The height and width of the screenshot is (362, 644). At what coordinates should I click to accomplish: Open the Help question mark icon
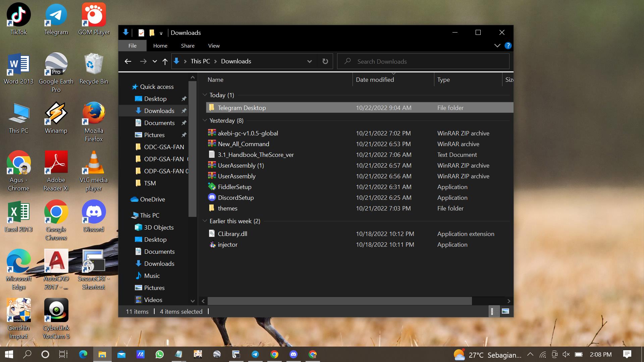(x=508, y=46)
